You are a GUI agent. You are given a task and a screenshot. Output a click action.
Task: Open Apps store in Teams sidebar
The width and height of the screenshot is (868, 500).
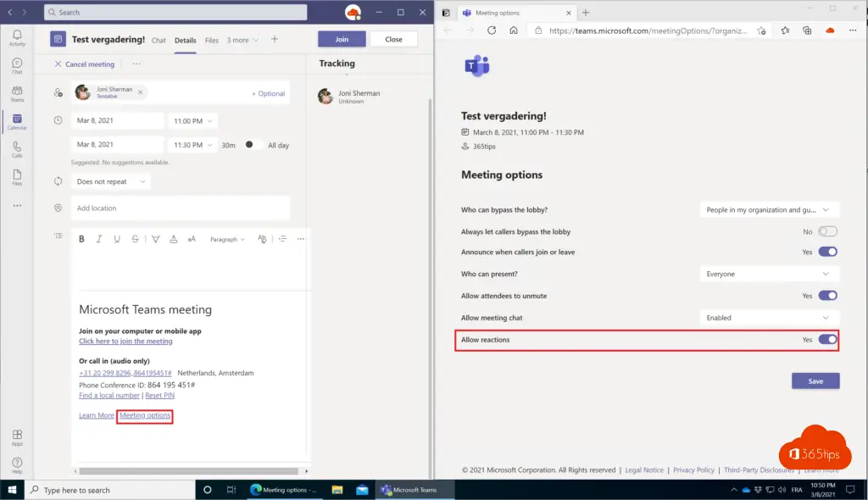click(x=17, y=437)
